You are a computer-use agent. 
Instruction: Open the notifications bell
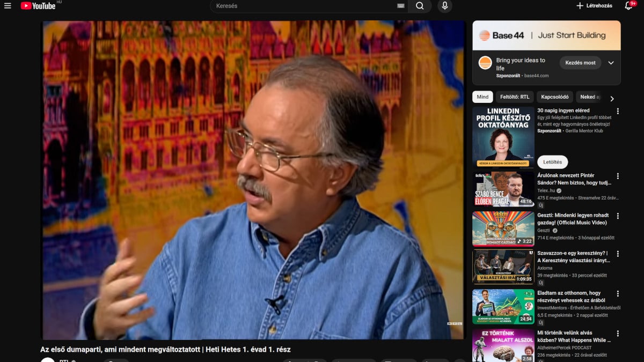[x=628, y=6]
